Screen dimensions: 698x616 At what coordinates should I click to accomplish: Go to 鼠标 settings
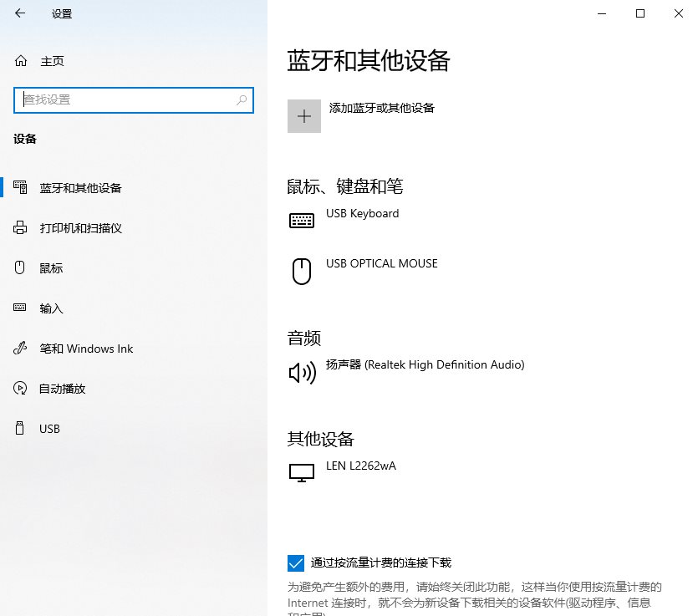pyautogui.click(x=134, y=268)
